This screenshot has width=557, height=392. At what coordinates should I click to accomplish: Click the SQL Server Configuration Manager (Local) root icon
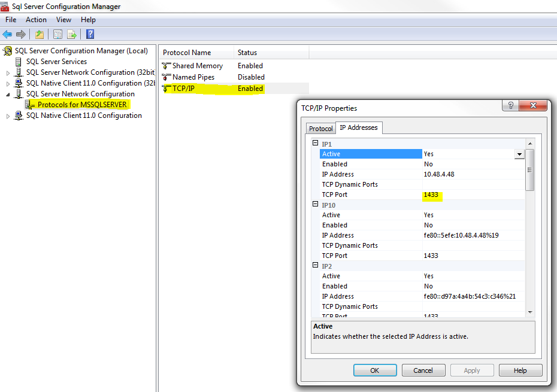(x=7, y=51)
